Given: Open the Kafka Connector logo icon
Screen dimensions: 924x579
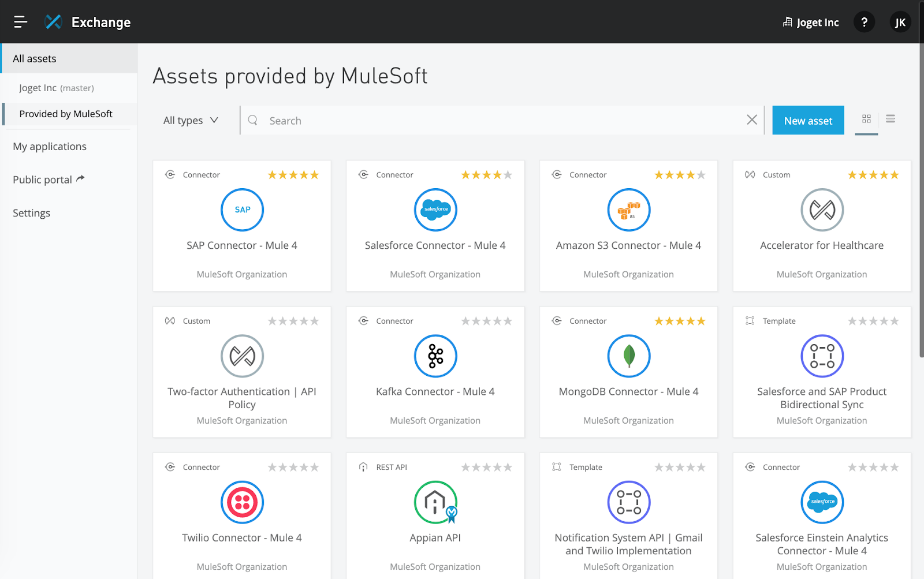Looking at the screenshot, I should point(435,356).
